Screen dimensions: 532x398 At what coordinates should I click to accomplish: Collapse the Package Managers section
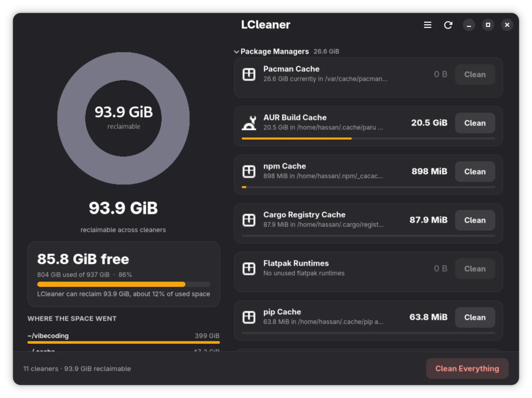[236, 52]
